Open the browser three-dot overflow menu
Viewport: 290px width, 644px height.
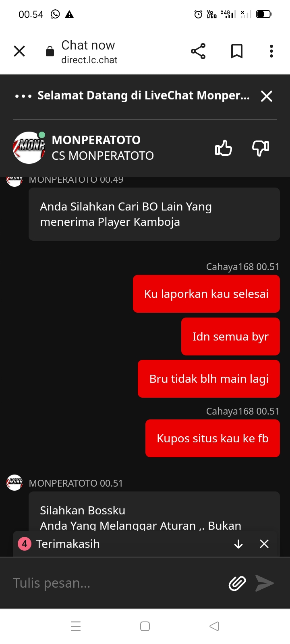271,51
